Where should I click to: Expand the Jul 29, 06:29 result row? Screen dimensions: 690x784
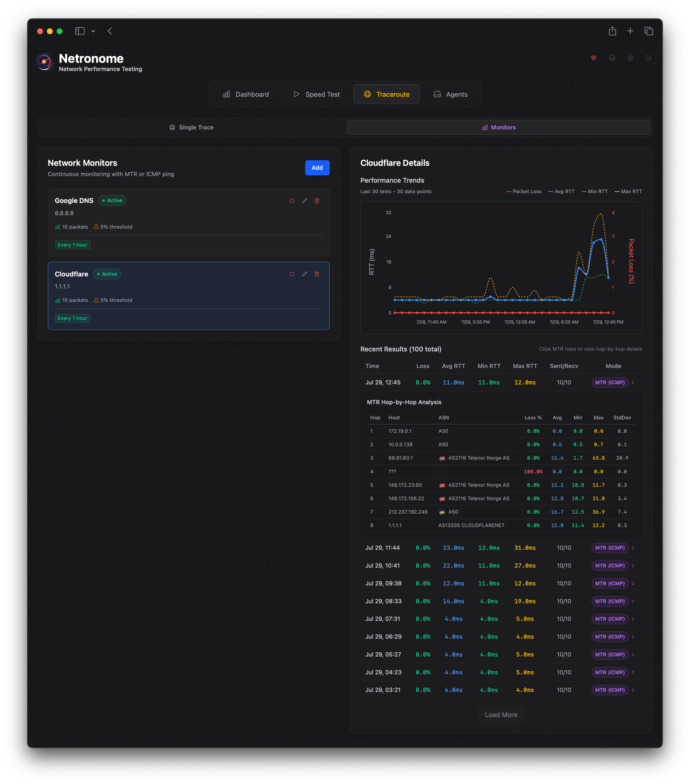pos(501,637)
